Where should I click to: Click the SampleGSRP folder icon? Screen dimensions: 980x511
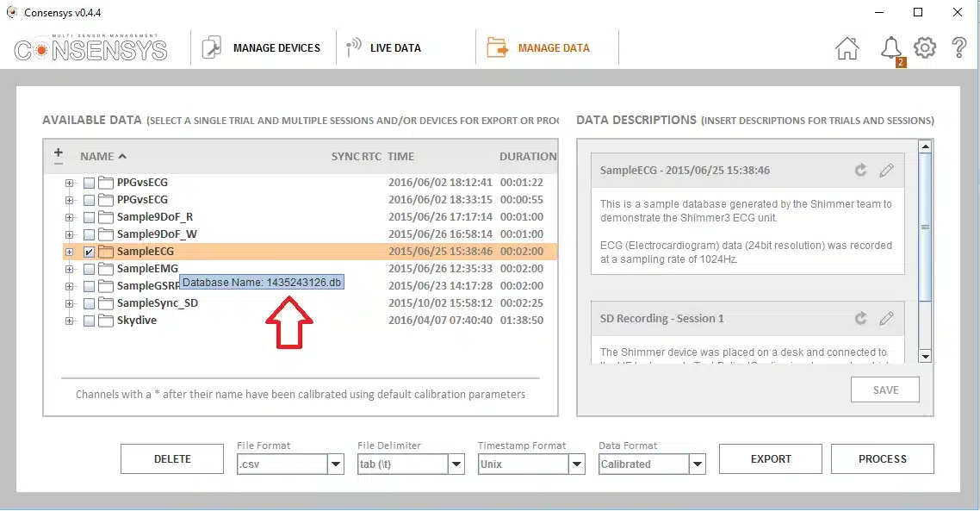click(x=106, y=286)
